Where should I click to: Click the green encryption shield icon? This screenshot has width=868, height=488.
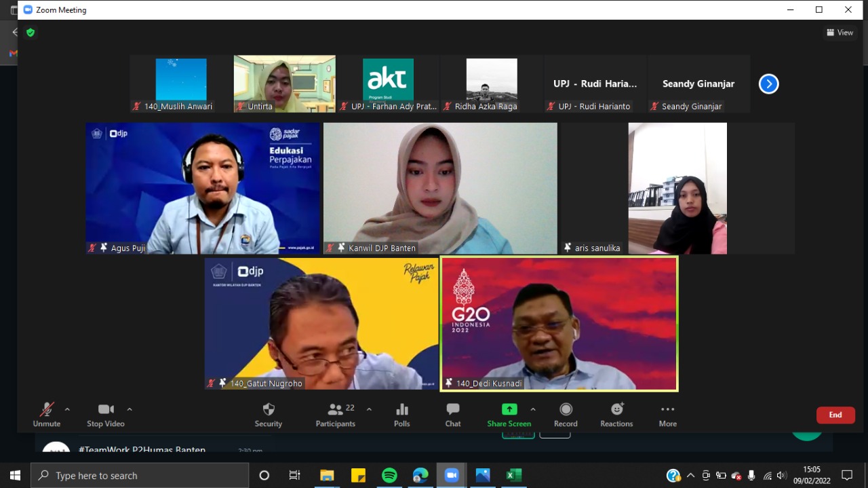[x=30, y=33]
